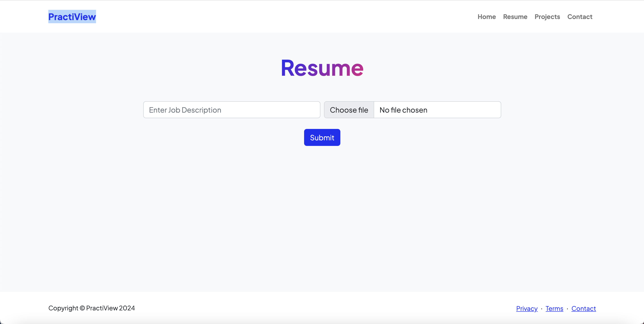Open the Home navigation item
Screen dimensions: 644x324
(486, 17)
